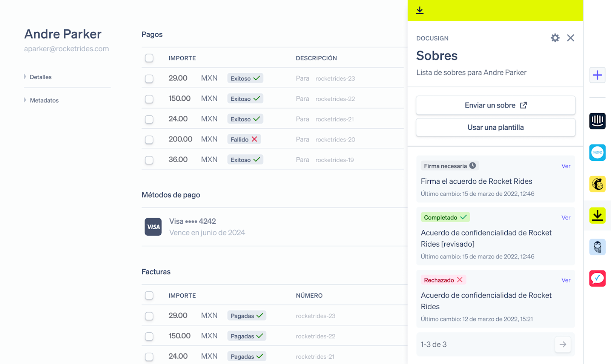Viewport: 611px width, 364px height.
Task: Close the DocuSign Sobres panel
Action: [x=570, y=38]
